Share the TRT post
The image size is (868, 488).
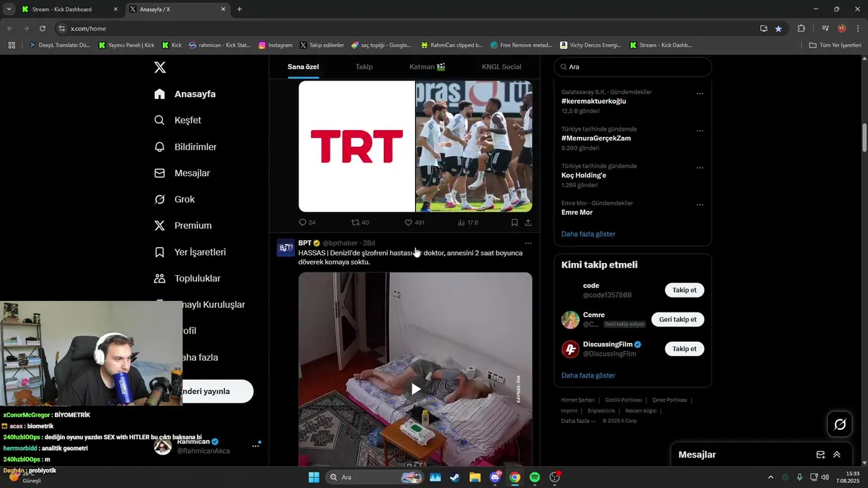[x=528, y=222]
